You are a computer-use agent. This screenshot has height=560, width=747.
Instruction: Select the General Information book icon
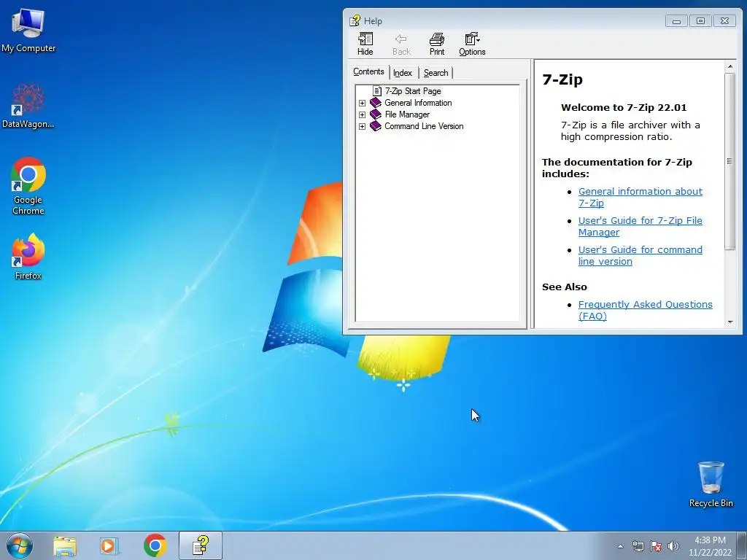click(x=376, y=103)
